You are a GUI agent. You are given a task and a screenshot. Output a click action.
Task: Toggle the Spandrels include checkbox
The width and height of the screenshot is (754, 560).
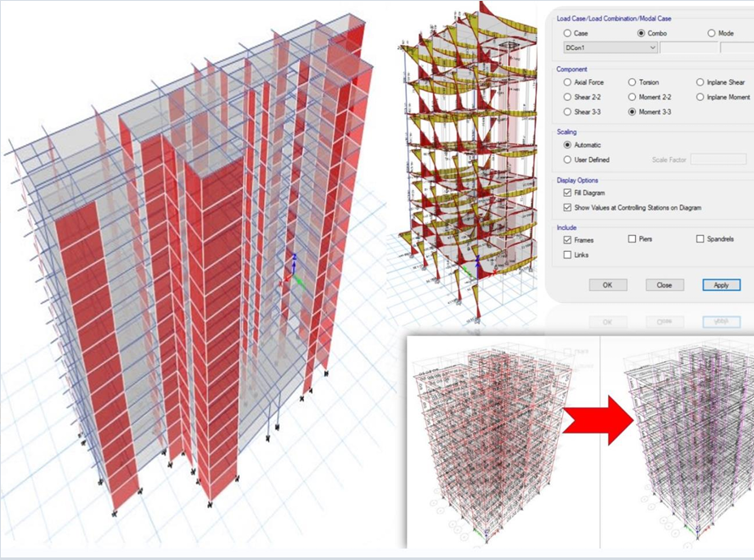click(x=701, y=239)
